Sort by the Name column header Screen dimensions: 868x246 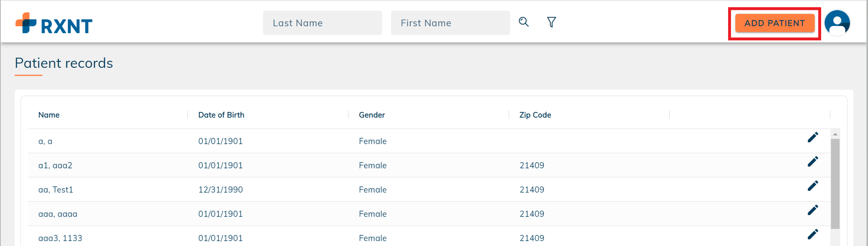click(x=49, y=115)
